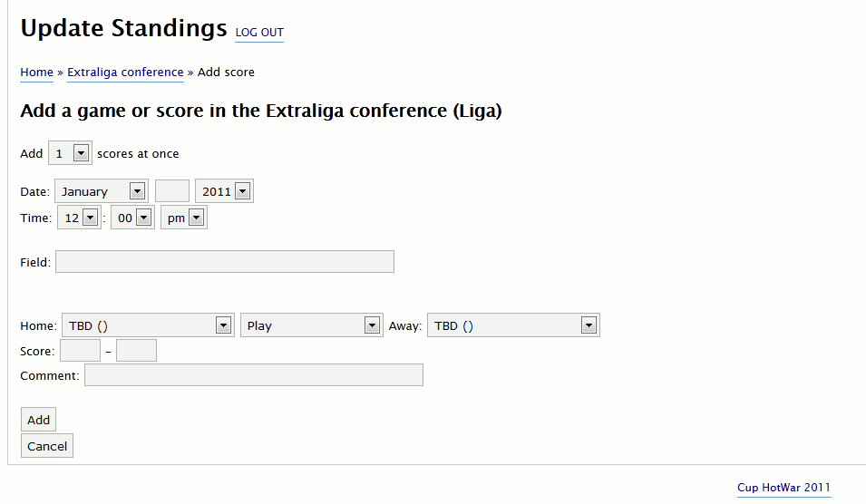866x504 pixels.
Task: Expand the number of scores dropdown
Action: [x=70, y=153]
